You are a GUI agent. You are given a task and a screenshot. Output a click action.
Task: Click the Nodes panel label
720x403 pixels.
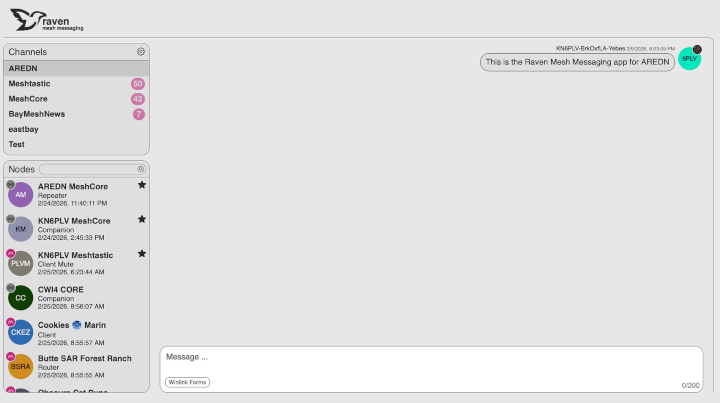[22, 169]
